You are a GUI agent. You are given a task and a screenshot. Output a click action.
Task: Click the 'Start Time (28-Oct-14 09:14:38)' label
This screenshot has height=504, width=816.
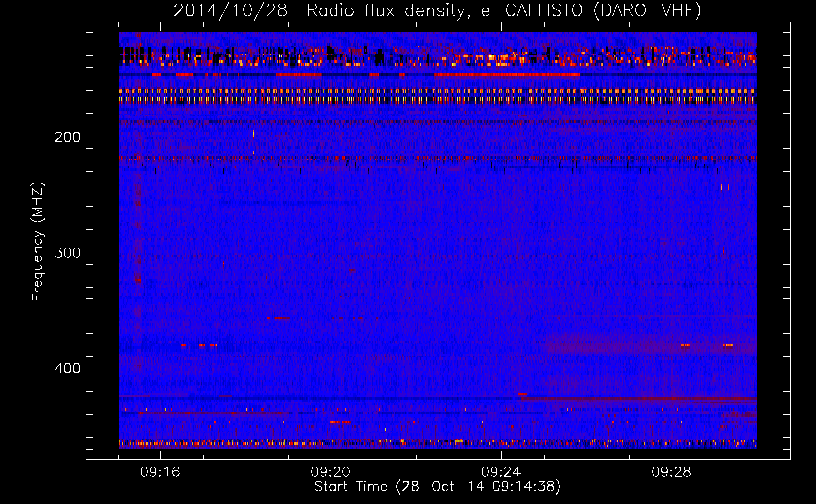coord(437,487)
